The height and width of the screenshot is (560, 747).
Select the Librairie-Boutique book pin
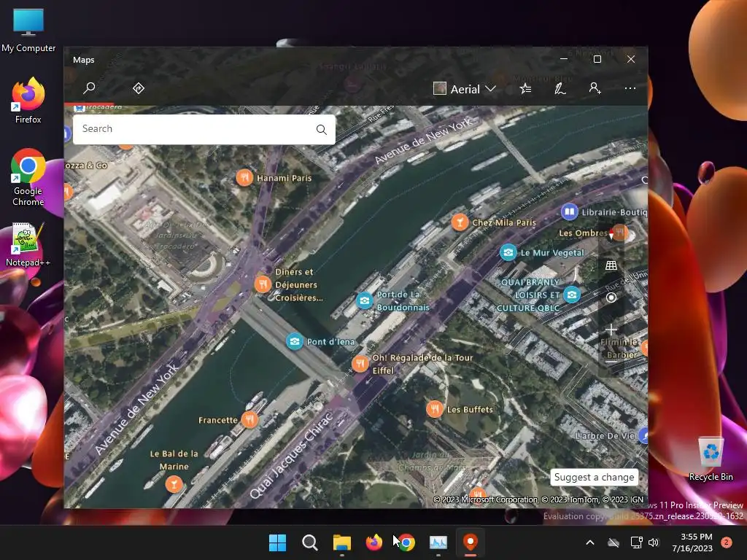point(569,212)
